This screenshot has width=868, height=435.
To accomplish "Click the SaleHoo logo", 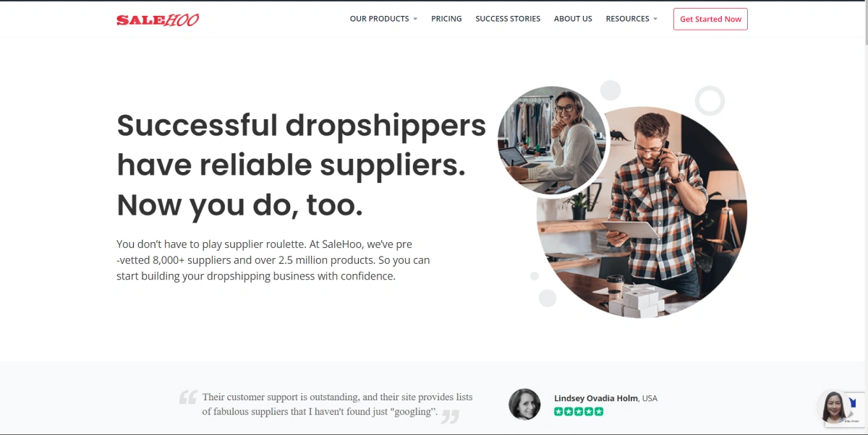I will (x=158, y=20).
